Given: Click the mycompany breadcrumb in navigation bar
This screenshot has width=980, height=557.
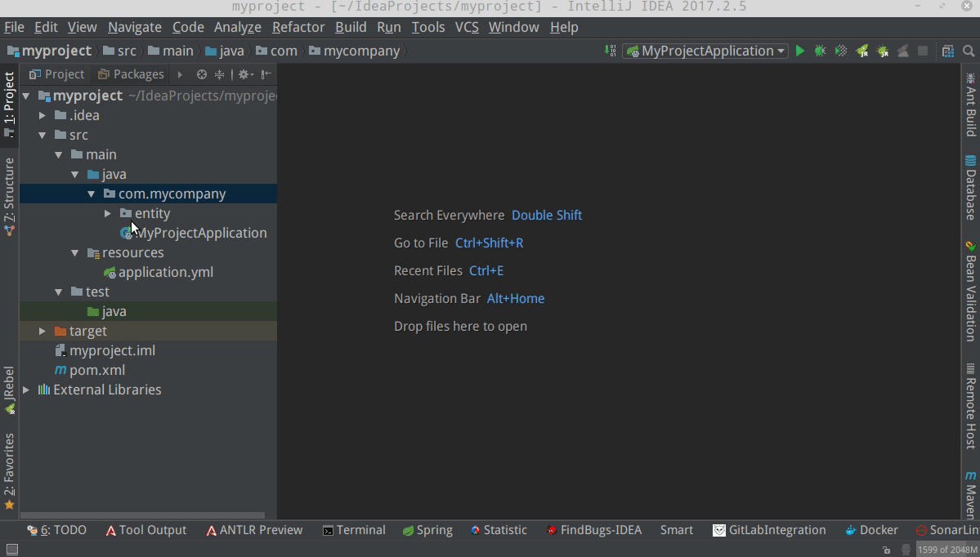Looking at the screenshot, I should tap(355, 51).
